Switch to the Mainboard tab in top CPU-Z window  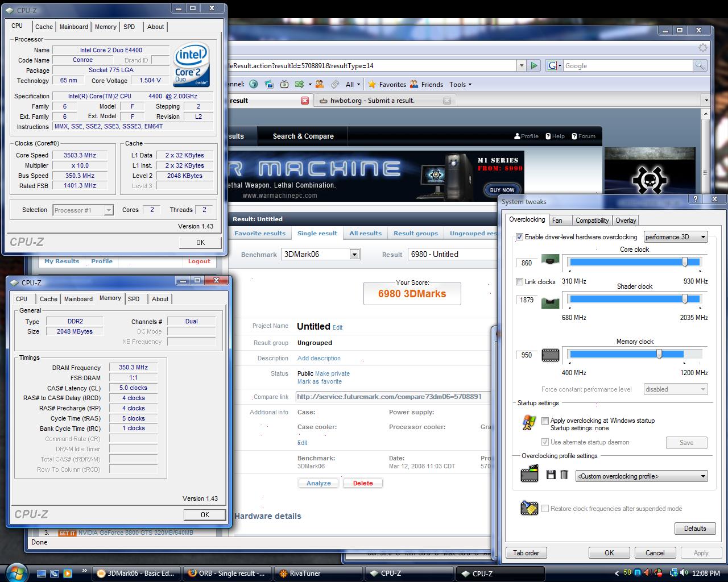tap(74, 27)
